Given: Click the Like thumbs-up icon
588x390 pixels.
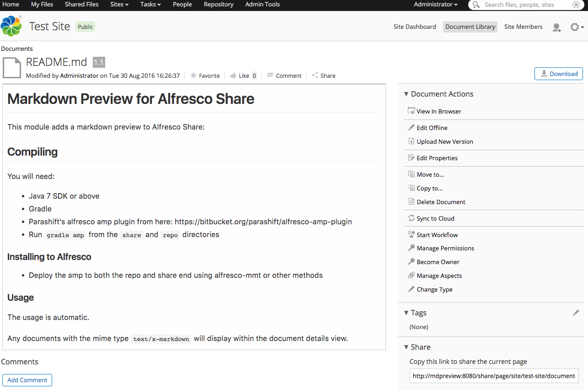Looking at the screenshot, I should tap(233, 76).
